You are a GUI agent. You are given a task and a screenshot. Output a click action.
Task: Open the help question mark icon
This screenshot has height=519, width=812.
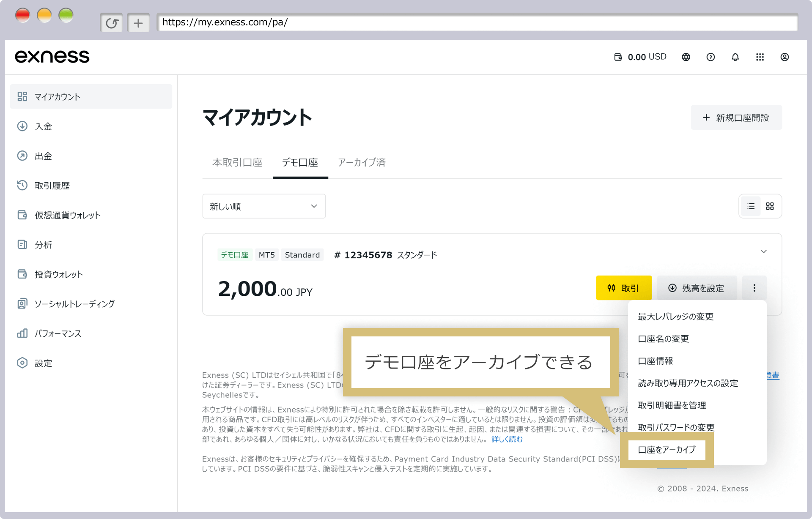click(710, 57)
